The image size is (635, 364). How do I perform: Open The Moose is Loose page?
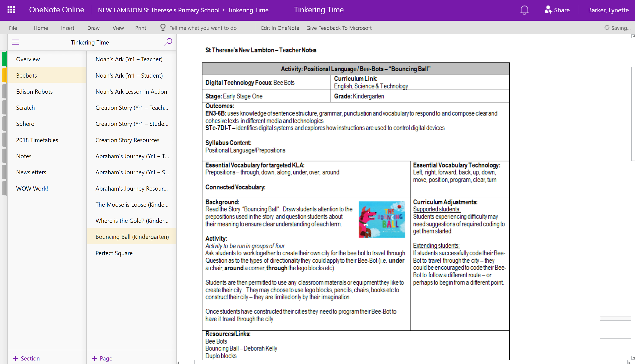(131, 205)
